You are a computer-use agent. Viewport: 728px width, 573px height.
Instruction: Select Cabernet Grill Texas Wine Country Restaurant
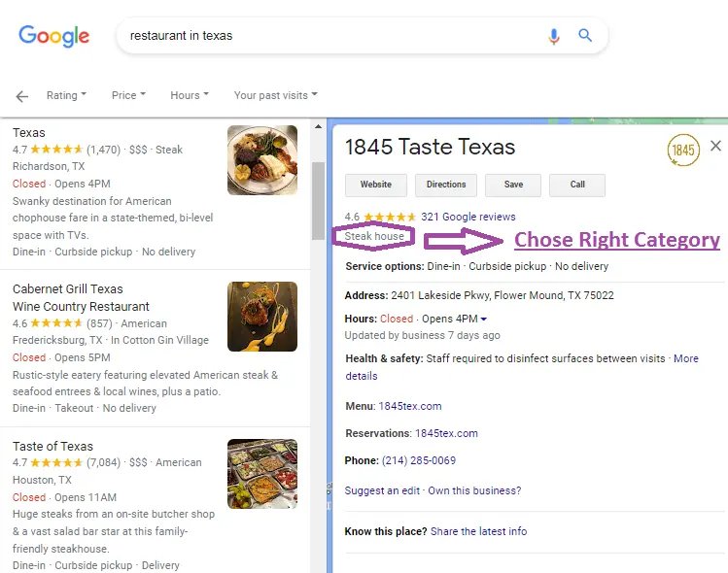(82, 297)
